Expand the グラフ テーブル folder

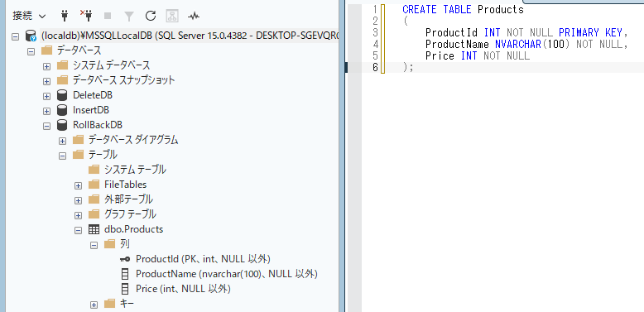(78, 215)
